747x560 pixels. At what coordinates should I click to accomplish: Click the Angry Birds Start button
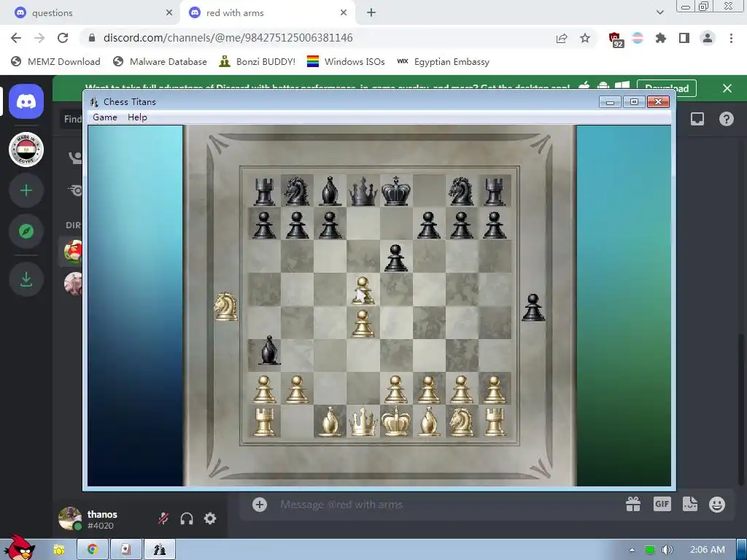coord(20,548)
